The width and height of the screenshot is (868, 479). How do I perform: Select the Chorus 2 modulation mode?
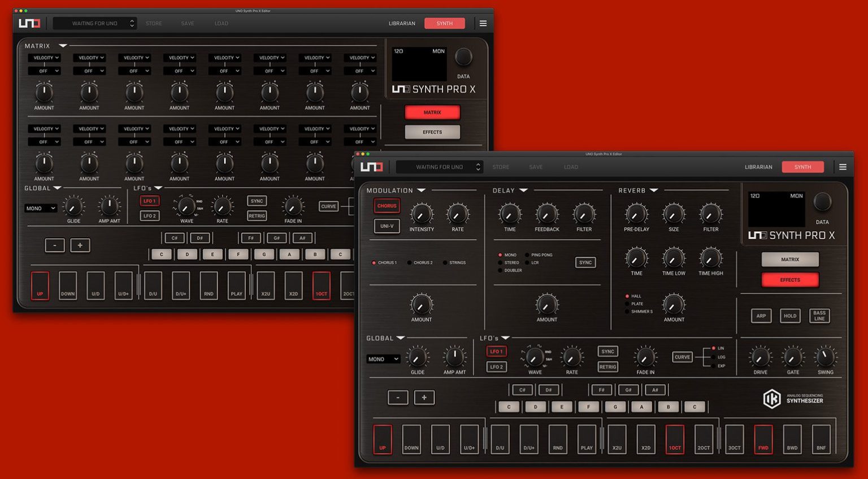[421, 262]
